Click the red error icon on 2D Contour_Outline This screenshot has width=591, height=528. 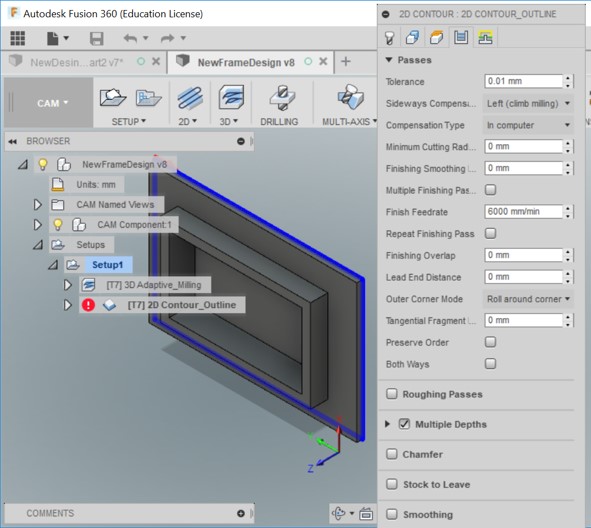pyautogui.click(x=88, y=305)
